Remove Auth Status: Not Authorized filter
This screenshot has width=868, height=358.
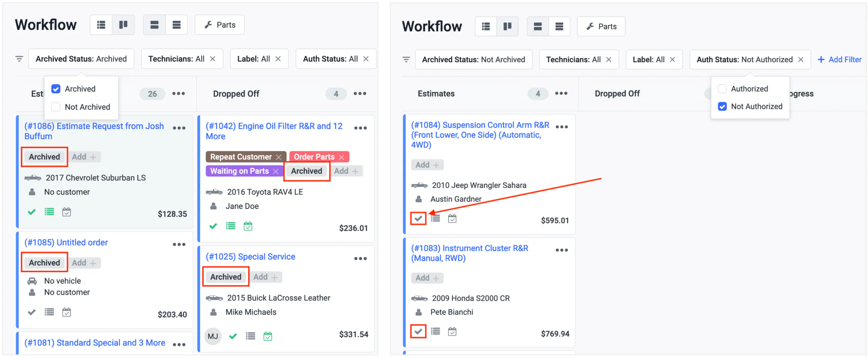click(x=801, y=60)
